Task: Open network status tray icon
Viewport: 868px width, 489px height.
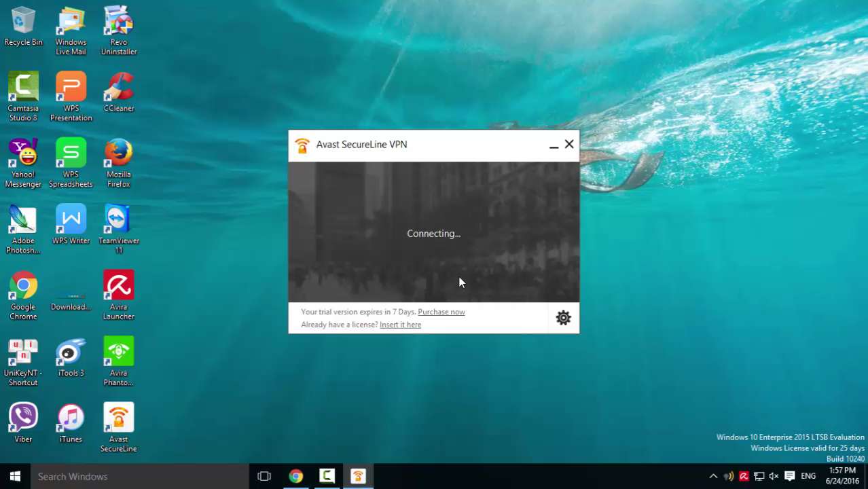Action: pyautogui.click(x=759, y=476)
